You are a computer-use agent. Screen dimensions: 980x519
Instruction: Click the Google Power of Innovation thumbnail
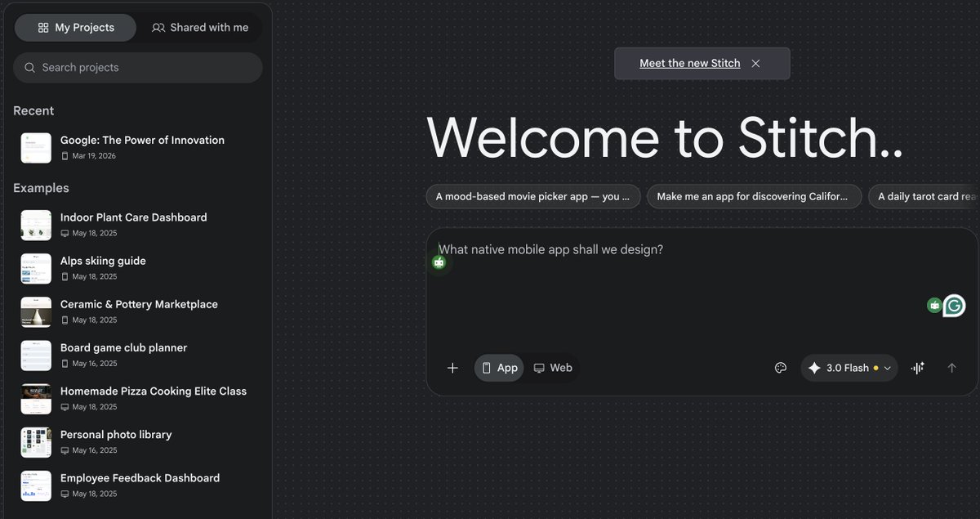(x=36, y=148)
